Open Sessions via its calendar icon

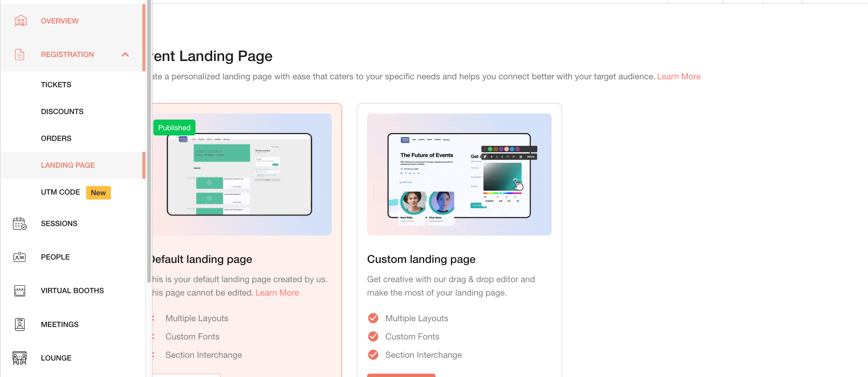(20, 224)
